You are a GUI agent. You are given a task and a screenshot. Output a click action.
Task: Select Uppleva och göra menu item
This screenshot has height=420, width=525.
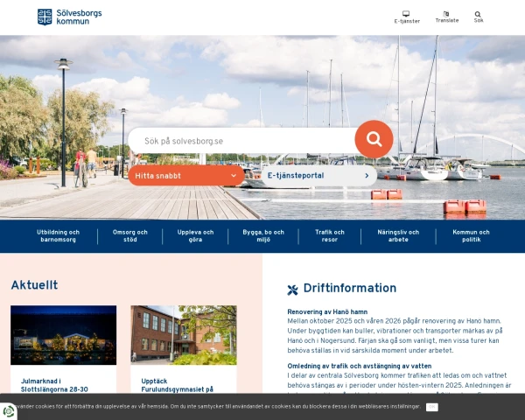tap(195, 235)
